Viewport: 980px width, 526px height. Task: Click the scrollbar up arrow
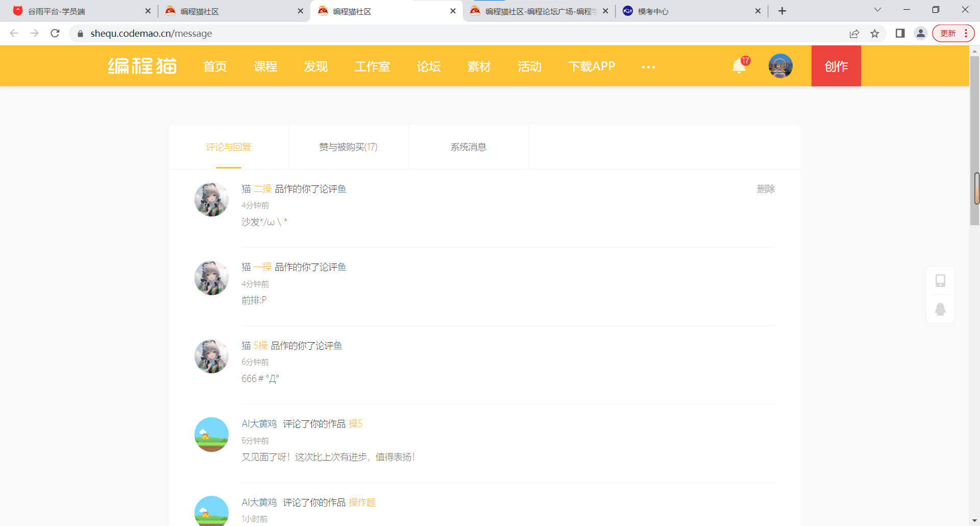975,51
